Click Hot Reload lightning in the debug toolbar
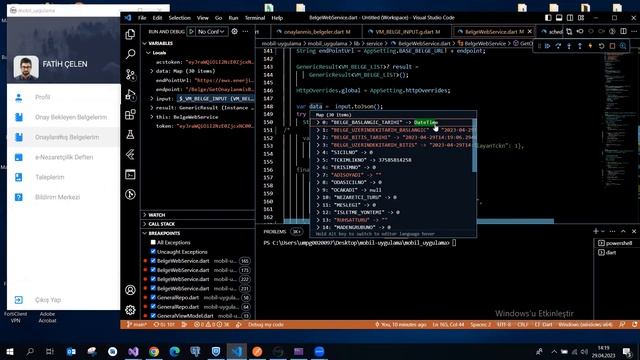 point(590,46)
